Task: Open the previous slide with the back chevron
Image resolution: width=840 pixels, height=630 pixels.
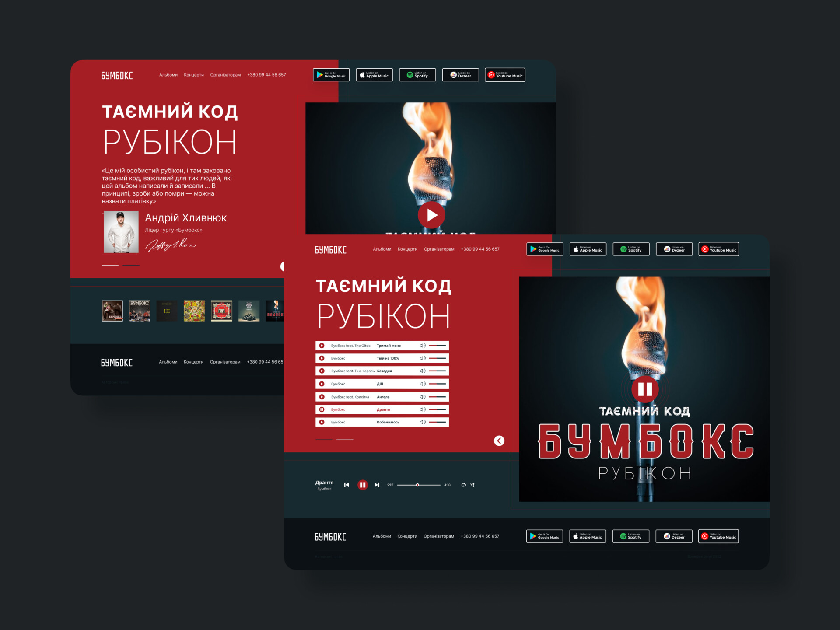Action: (x=499, y=441)
